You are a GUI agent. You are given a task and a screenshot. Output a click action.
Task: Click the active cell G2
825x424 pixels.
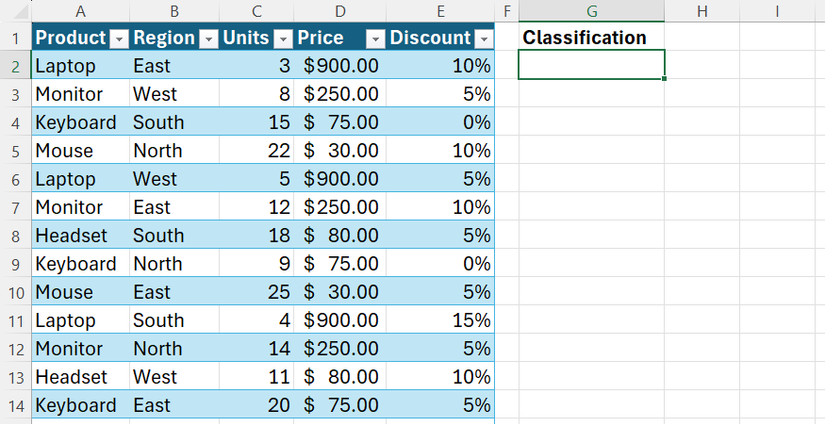tap(591, 65)
